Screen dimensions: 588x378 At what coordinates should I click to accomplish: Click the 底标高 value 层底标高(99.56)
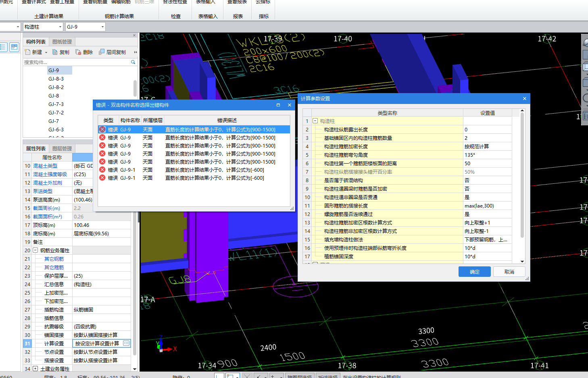pos(102,233)
